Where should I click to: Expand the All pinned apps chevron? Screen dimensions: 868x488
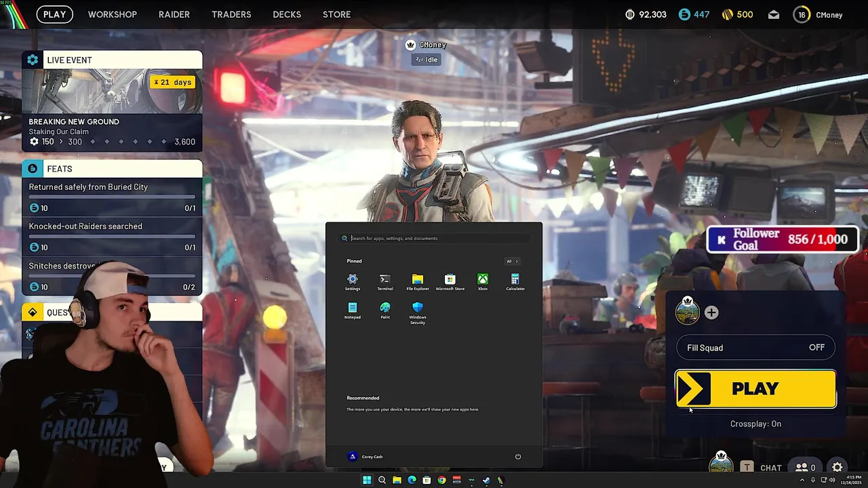pyautogui.click(x=512, y=261)
